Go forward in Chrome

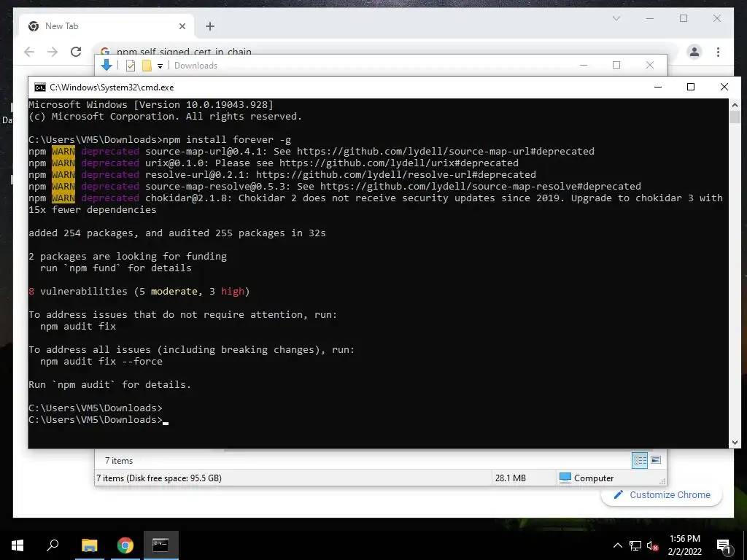point(53,52)
